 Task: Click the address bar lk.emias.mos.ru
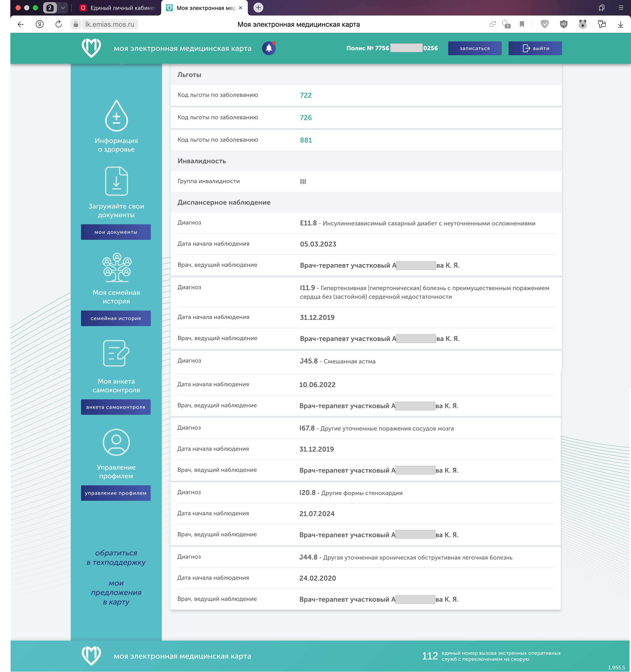coord(110,24)
